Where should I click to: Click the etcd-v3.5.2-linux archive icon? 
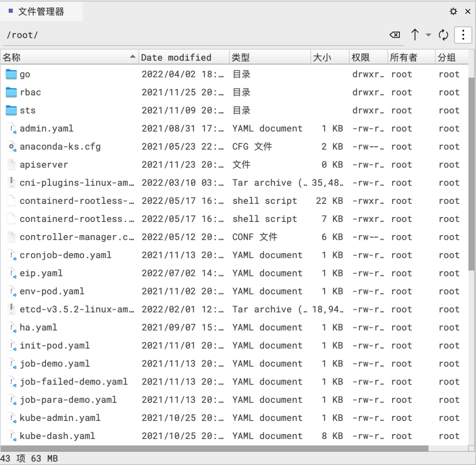click(11, 310)
